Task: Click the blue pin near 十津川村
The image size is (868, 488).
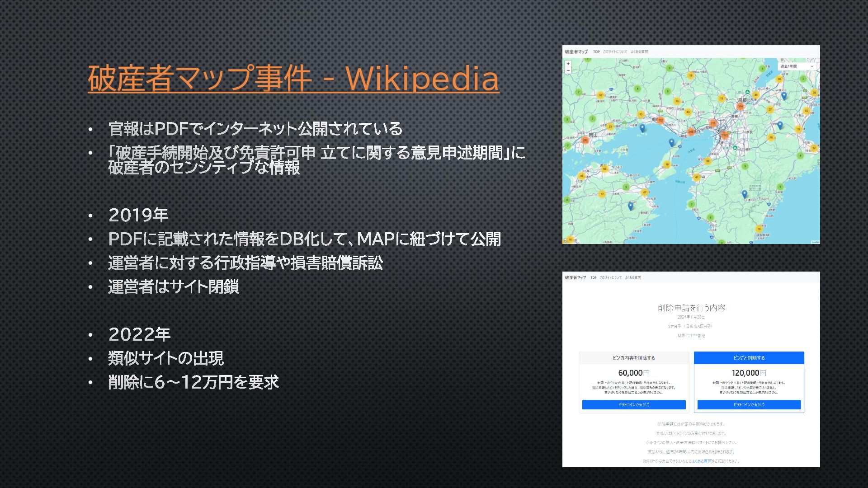Action: click(745, 194)
